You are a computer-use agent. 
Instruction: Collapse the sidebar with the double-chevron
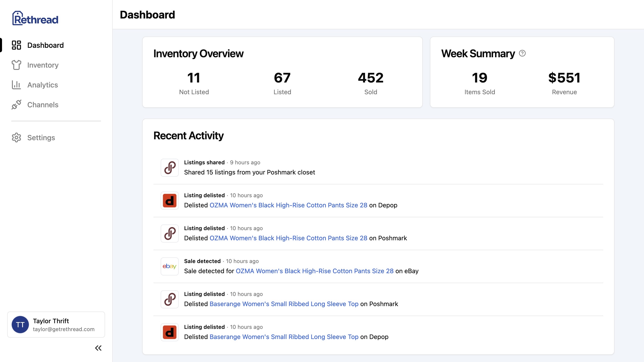pyautogui.click(x=98, y=348)
